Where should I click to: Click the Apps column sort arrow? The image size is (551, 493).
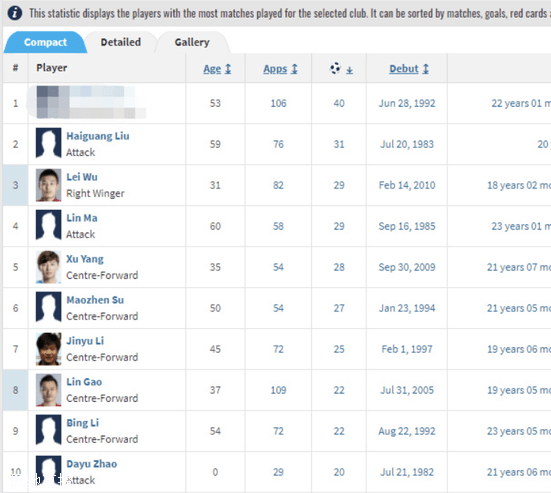click(x=294, y=69)
